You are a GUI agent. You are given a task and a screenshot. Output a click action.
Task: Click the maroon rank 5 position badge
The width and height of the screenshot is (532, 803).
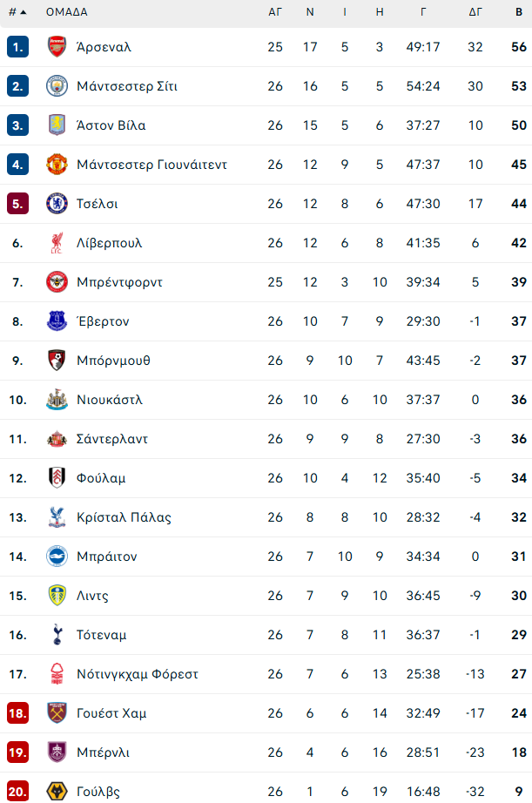[x=17, y=204]
